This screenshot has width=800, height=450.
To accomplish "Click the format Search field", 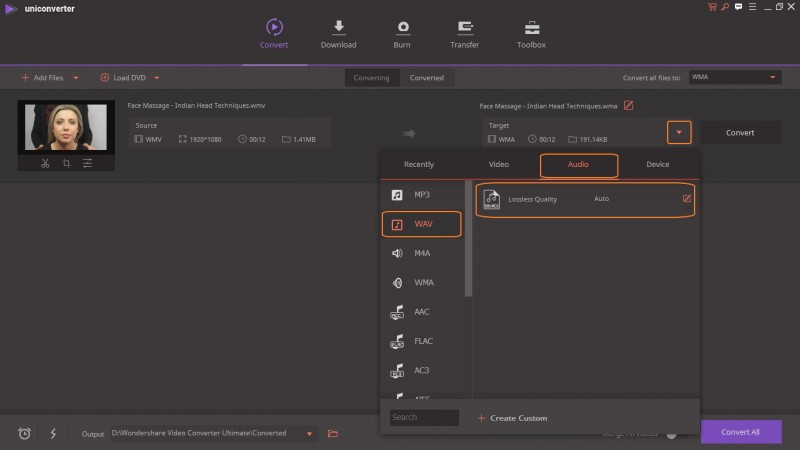I will [424, 417].
